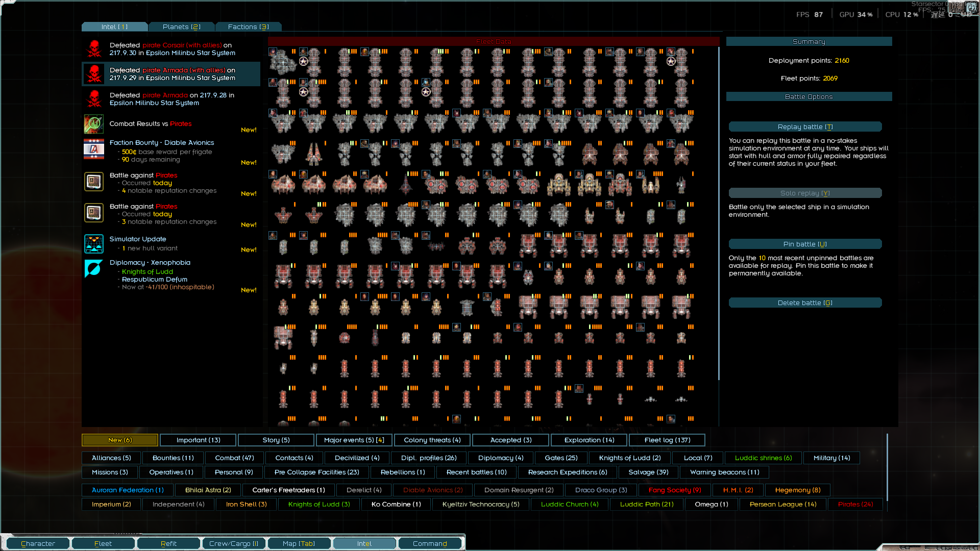This screenshot has height=551, width=980.
Task: Click icon of battle with 3 reputation changes
Action: 94,213
